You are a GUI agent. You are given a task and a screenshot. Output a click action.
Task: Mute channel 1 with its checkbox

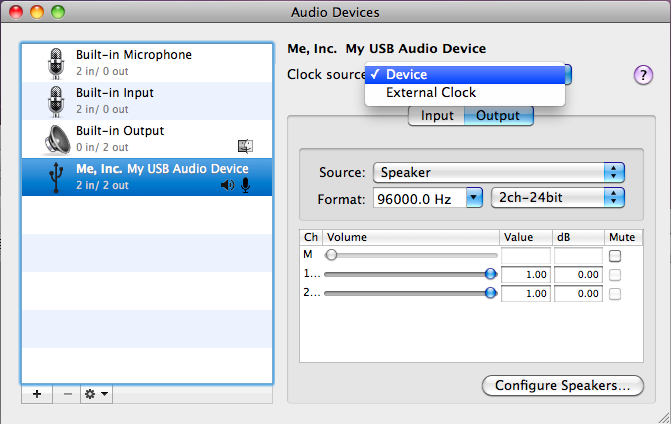615,274
